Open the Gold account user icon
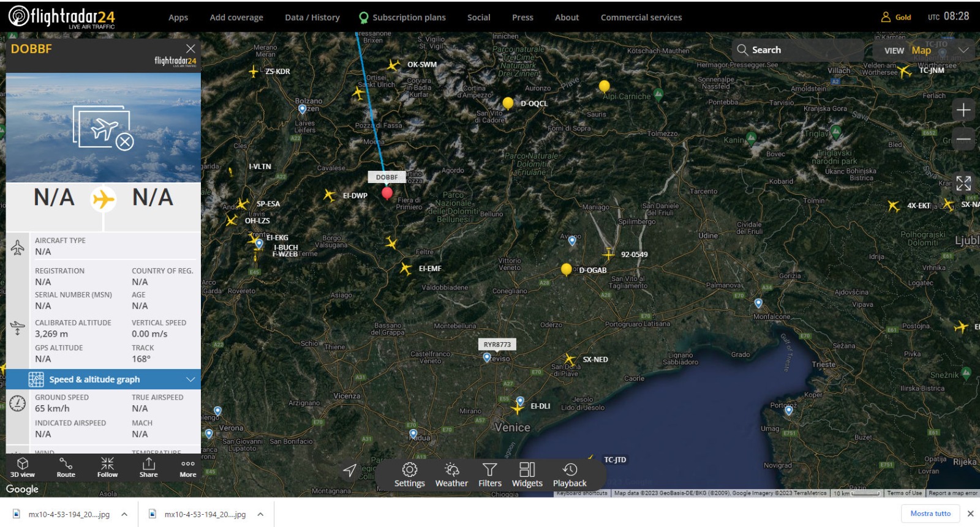980x527 pixels. coord(886,17)
